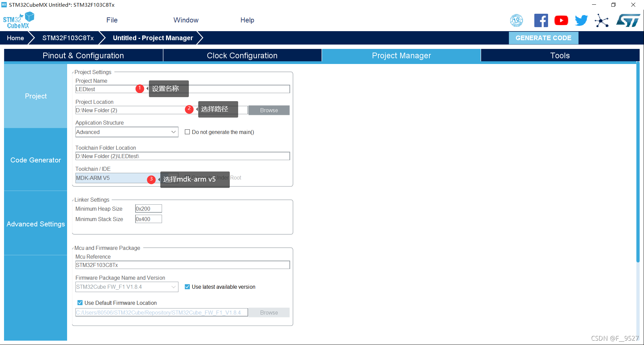Go to the STM32F103C8Tx breadcrumb

point(68,38)
